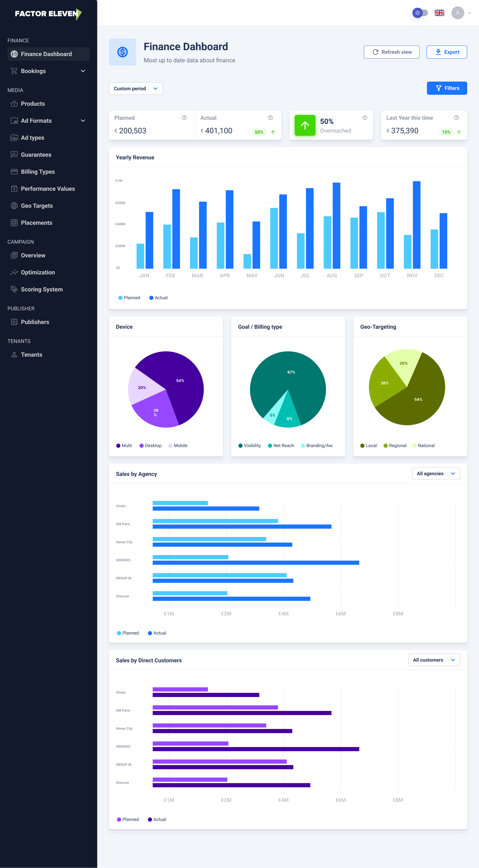Open Performance Values menu item
Screen dimensions: 479x868
click(49, 189)
